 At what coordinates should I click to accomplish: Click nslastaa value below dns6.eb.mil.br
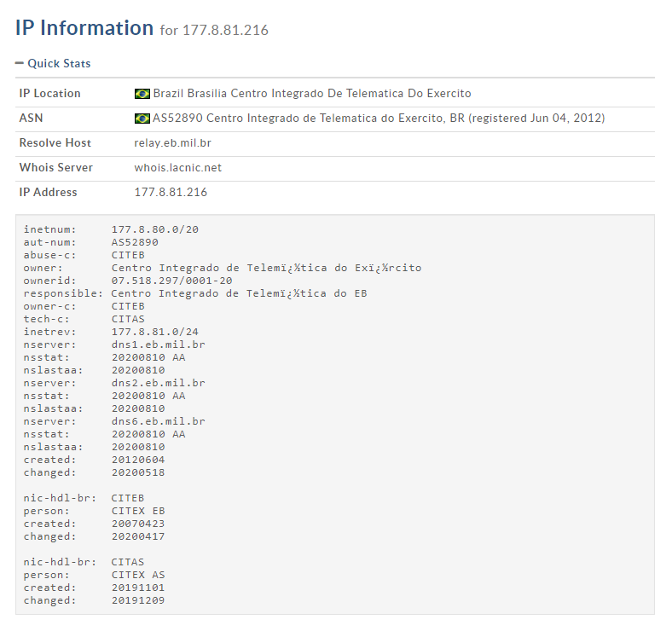point(138,447)
